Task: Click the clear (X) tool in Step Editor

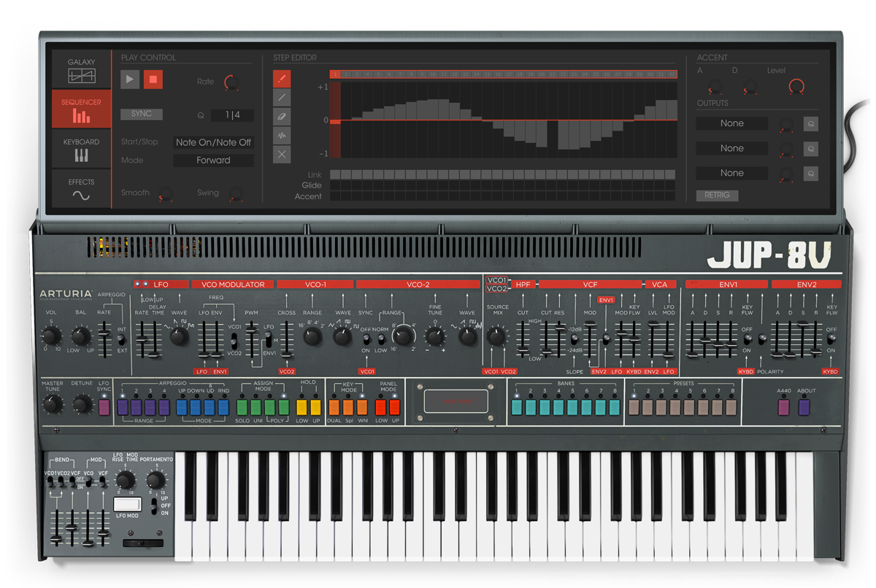Action: pyautogui.click(x=282, y=154)
